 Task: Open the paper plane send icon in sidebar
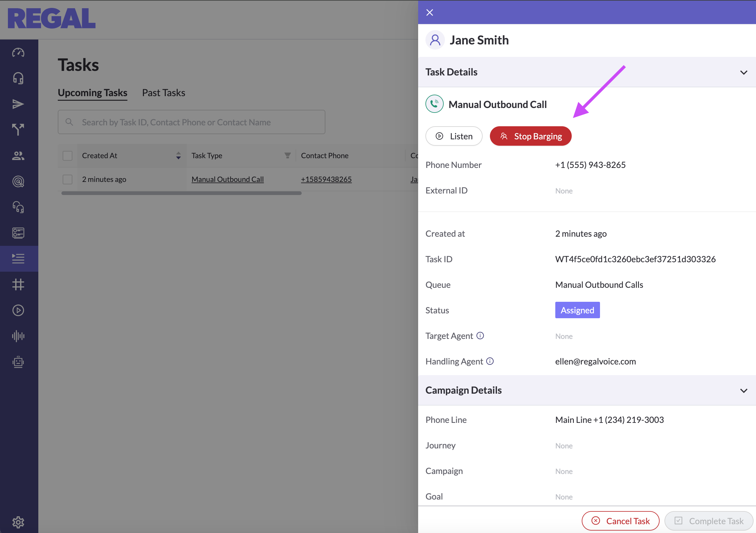point(18,104)
